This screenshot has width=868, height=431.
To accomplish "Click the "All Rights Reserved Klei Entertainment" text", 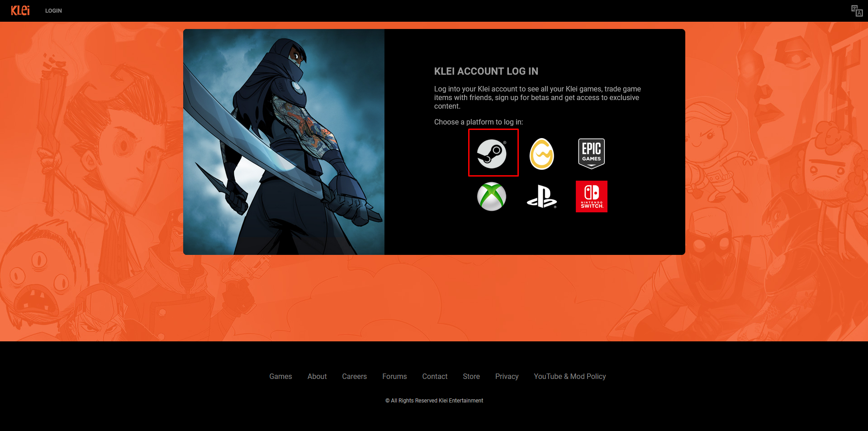I will [437, 401].
